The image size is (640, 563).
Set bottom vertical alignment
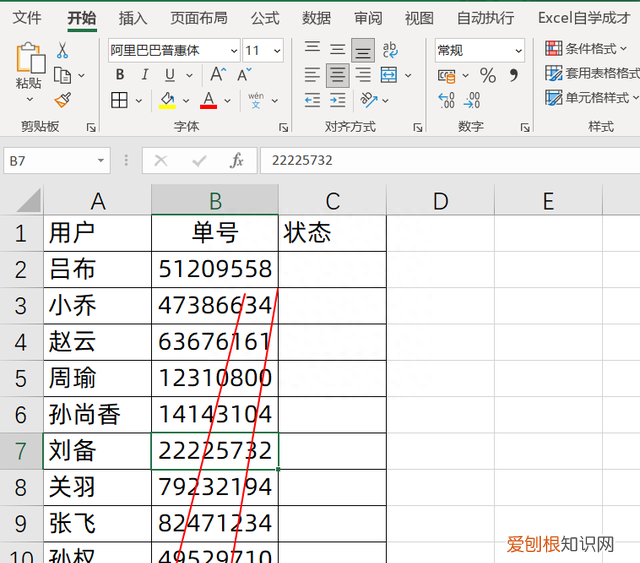[x=362, y=50]
